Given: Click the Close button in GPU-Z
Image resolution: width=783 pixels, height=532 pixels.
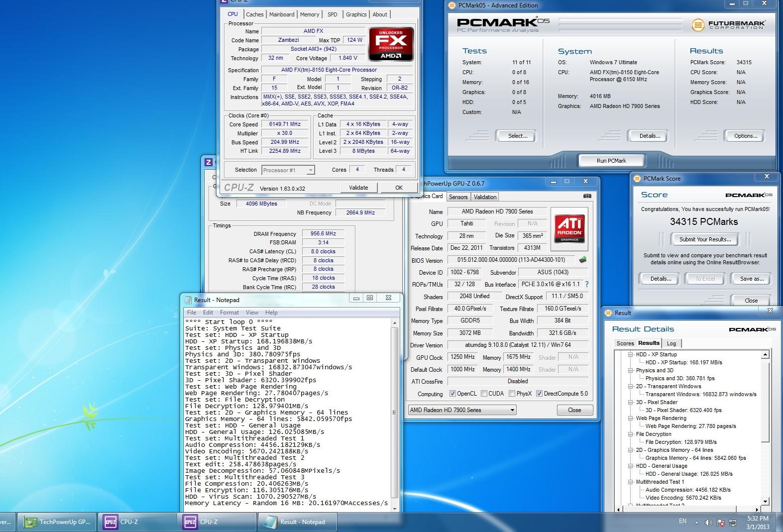Looking at the screenshot, I should pyautogui.click(x=574, y=410).
